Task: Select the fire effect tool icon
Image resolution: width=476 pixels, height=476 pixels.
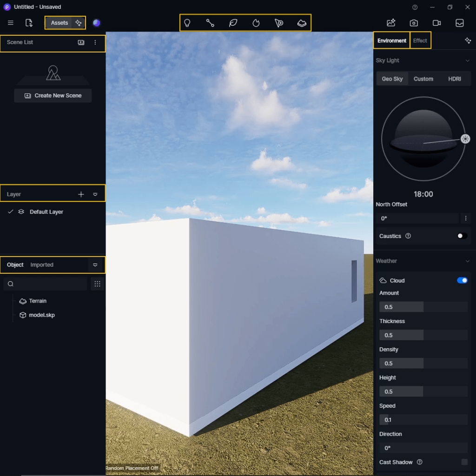Action: pyautogui.click(x=256, y=23)
